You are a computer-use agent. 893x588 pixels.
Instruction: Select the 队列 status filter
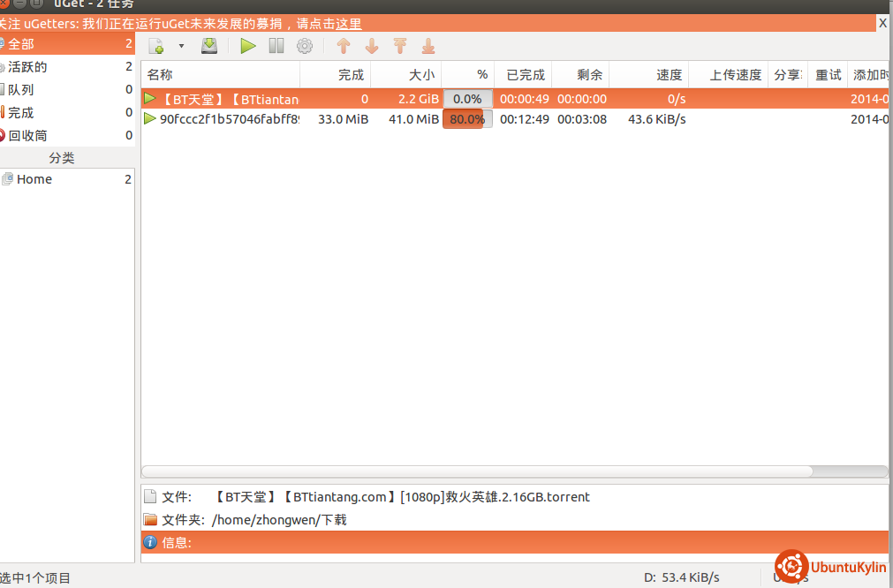click(21, 90)
